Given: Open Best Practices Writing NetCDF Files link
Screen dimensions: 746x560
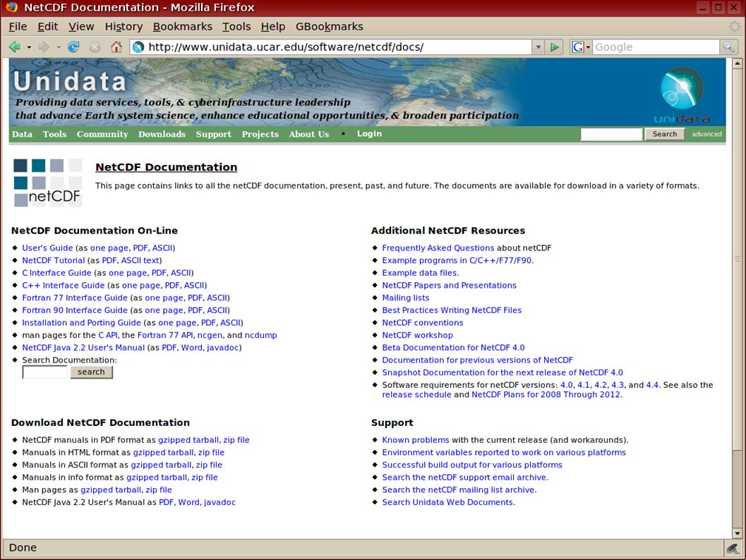Looking at the screenshot, I should click(452, 310).
